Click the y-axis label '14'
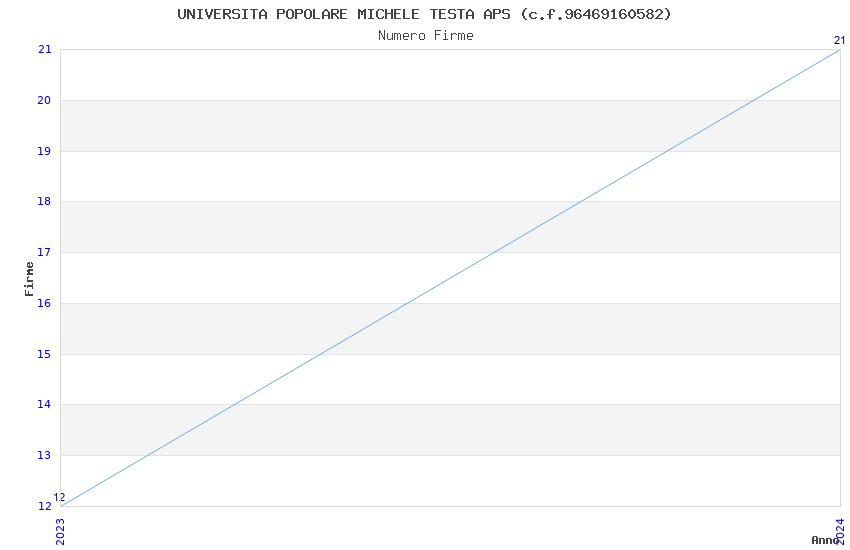This screenshot has height=550, width=850. [44, 404]
